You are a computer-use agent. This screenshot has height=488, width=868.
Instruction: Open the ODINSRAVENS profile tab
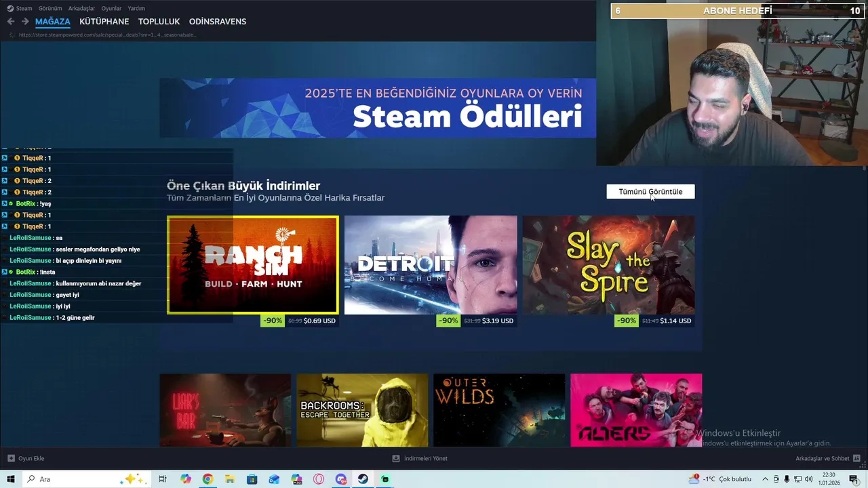click(x=218, y=22)
